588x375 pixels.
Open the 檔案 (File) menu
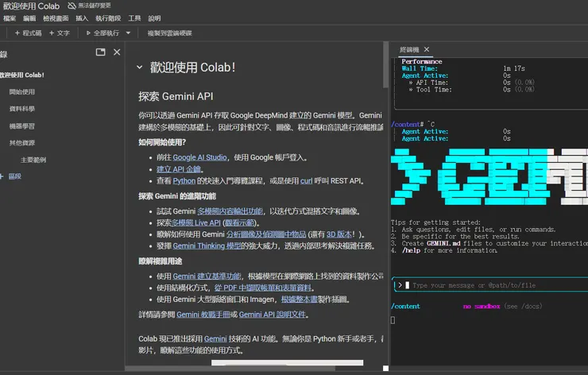[10, 18]
